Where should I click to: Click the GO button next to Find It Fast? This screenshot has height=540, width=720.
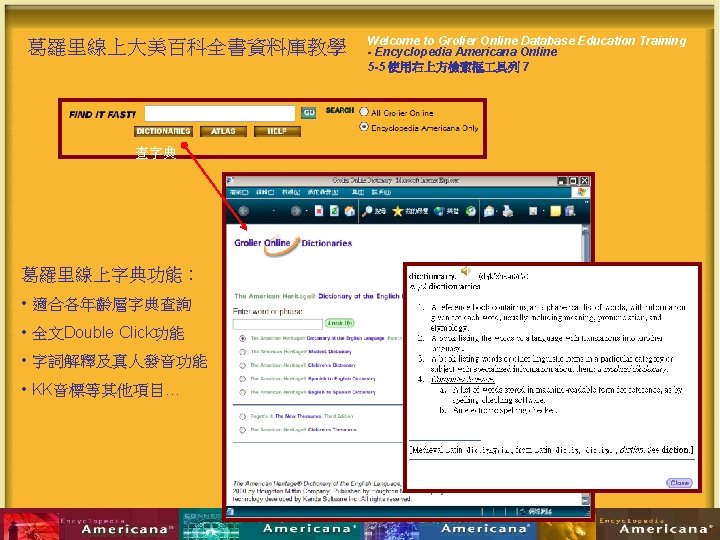[x=309, y=112]
